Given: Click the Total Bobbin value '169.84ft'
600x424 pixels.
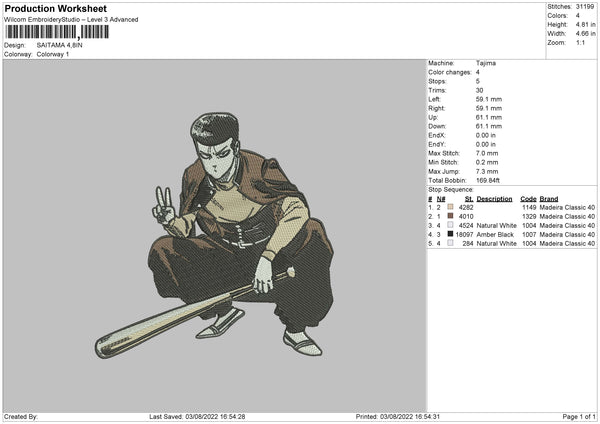Looking at the screenshot, I should 488,180.
